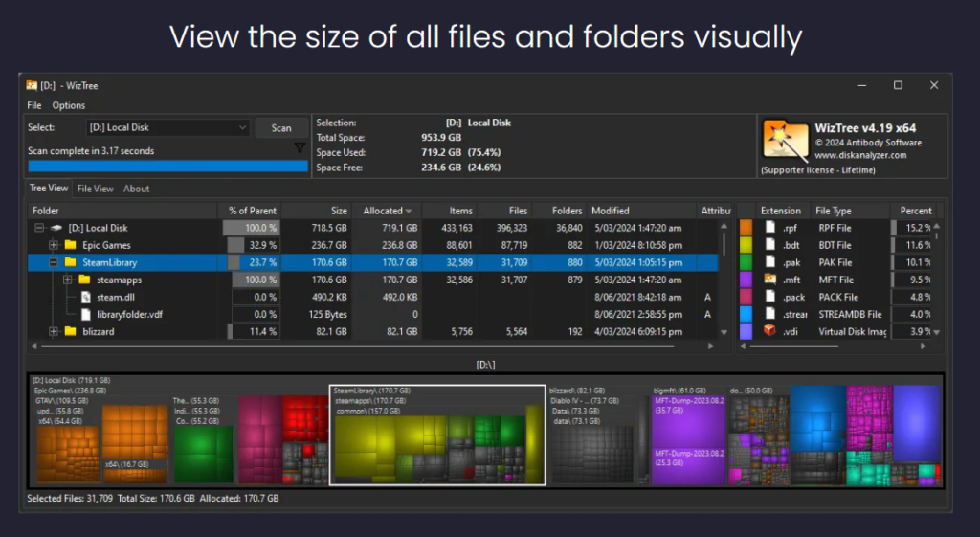Click the WizTree wand logo
The height and width of the screenshot is (537, 980).
coord(785,141)
